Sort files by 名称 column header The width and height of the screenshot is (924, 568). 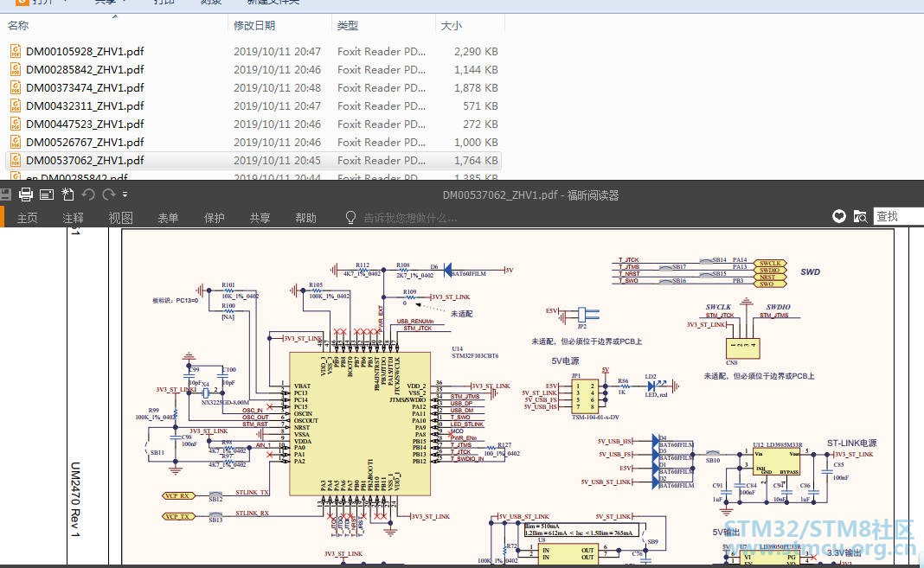(x=18, y=25)
